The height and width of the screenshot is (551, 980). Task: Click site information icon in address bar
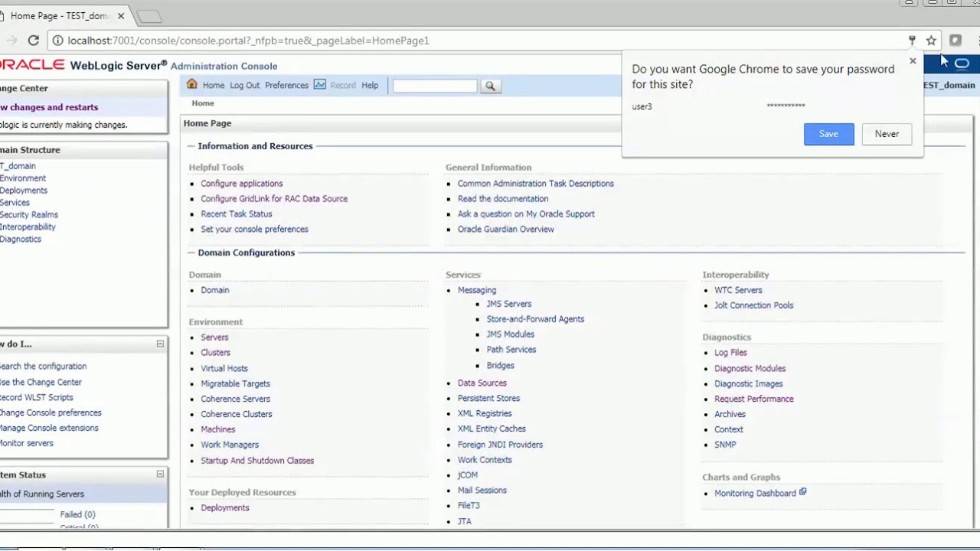pos(57,41)
